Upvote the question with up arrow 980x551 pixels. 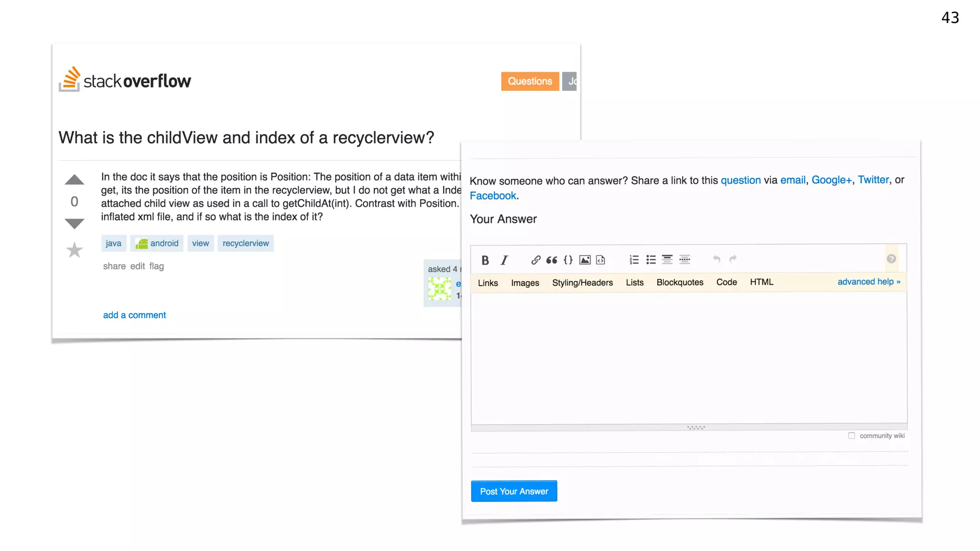(74, 180)
